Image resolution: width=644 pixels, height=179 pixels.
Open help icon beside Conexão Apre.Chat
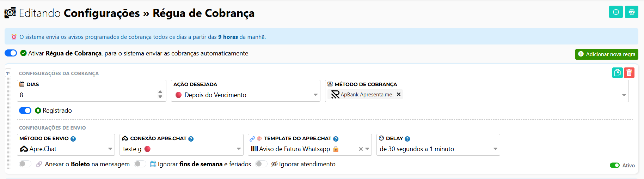pyautogui.click(x=191, y=139)
